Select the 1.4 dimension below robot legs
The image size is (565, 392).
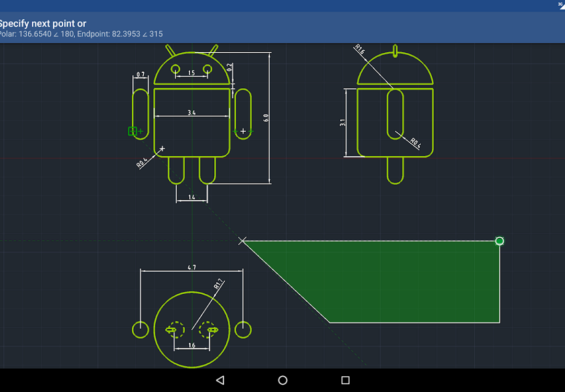coord(192,197)
